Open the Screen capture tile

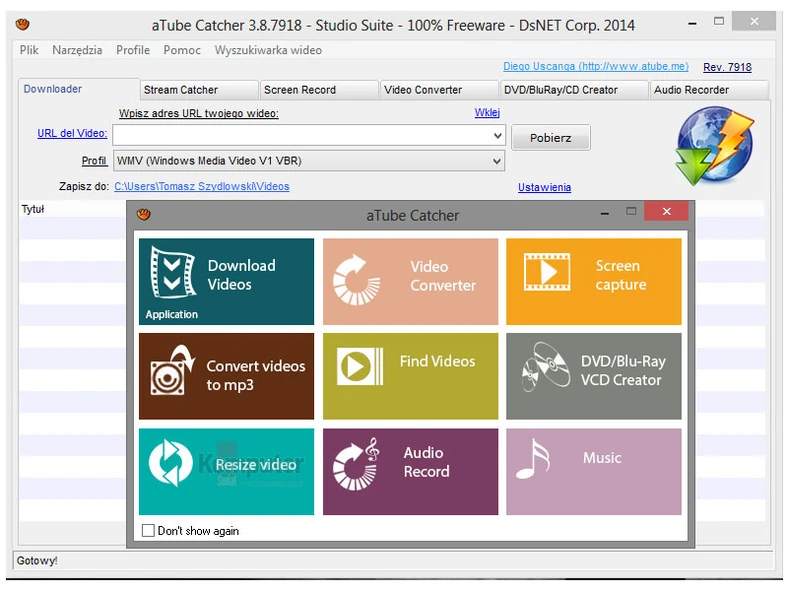click(x=593, y=281)
